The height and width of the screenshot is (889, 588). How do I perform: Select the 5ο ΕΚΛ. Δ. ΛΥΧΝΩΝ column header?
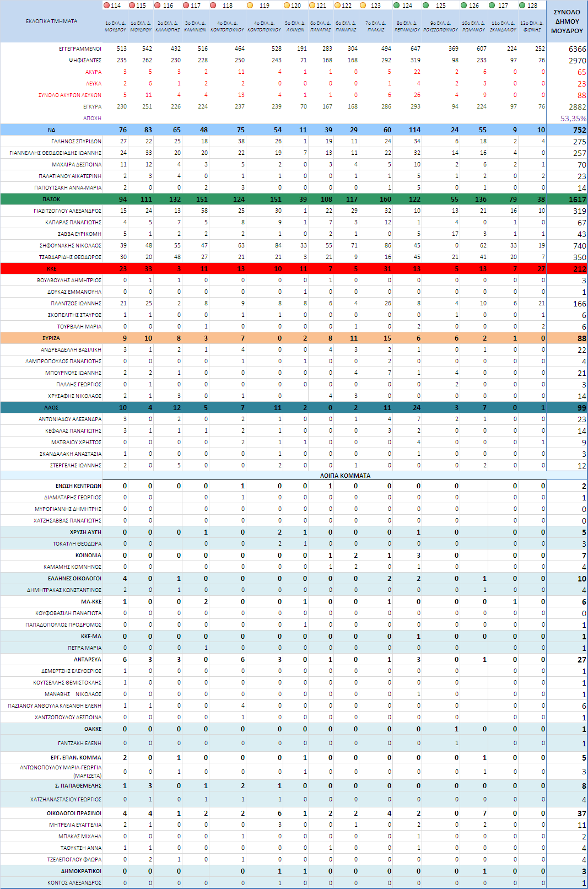[x=295, y=26]
